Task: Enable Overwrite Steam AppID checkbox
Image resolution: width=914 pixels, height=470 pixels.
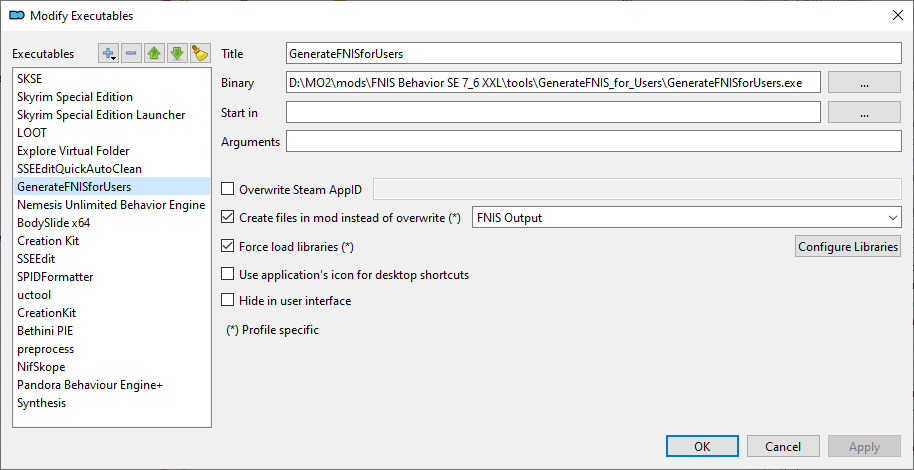Action: (x=227, y=189)
